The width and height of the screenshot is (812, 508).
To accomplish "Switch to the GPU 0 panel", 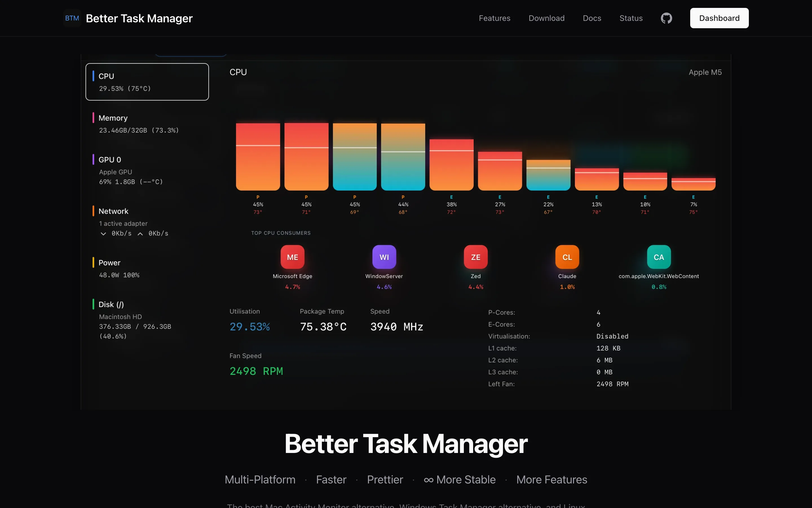I will tap(147, 170).
